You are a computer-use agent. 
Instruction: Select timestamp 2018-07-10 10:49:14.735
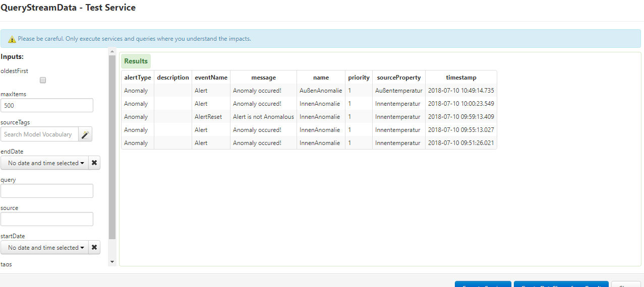461,91
